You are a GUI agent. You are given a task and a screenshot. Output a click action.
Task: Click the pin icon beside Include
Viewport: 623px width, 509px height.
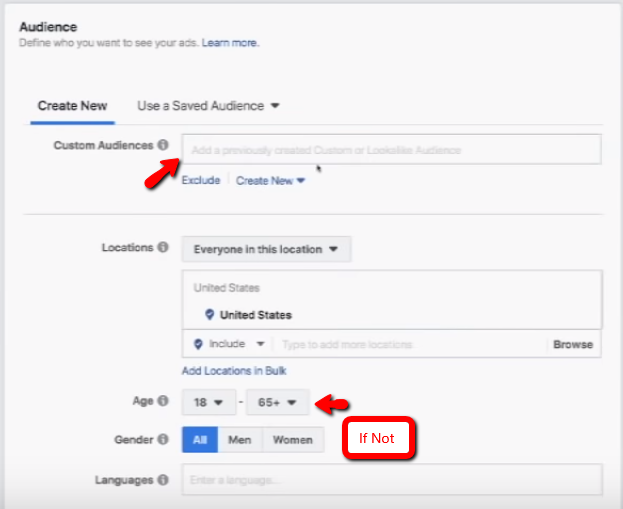[198, 344]
